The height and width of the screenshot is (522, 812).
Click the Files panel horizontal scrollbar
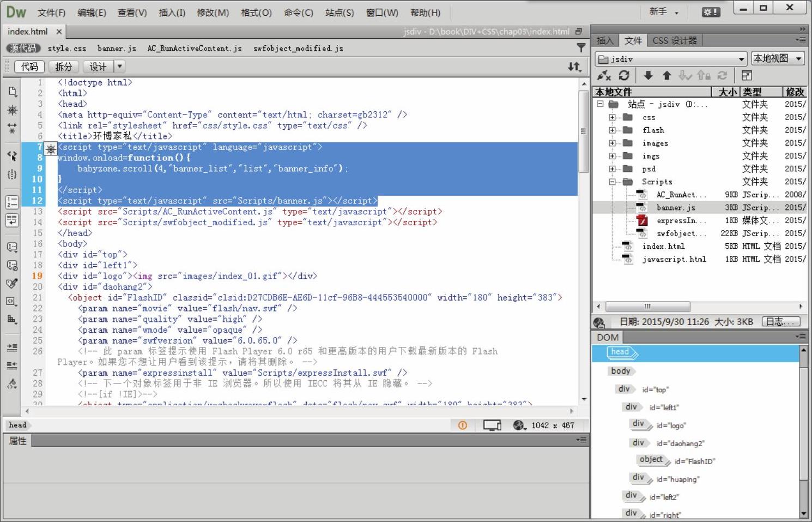pyautogui.click(x=647, y=307)
